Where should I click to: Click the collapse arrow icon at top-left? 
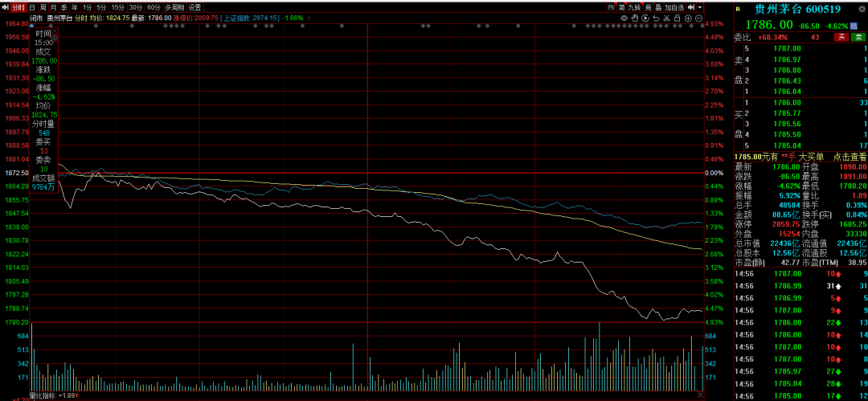tap(6, 7)
